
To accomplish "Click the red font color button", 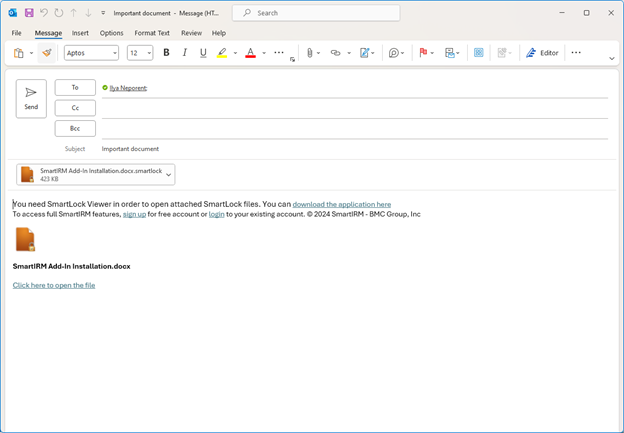I will 250,53.
